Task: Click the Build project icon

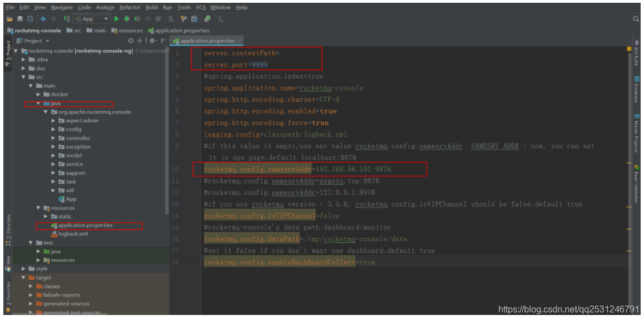Action: [68, 19]
